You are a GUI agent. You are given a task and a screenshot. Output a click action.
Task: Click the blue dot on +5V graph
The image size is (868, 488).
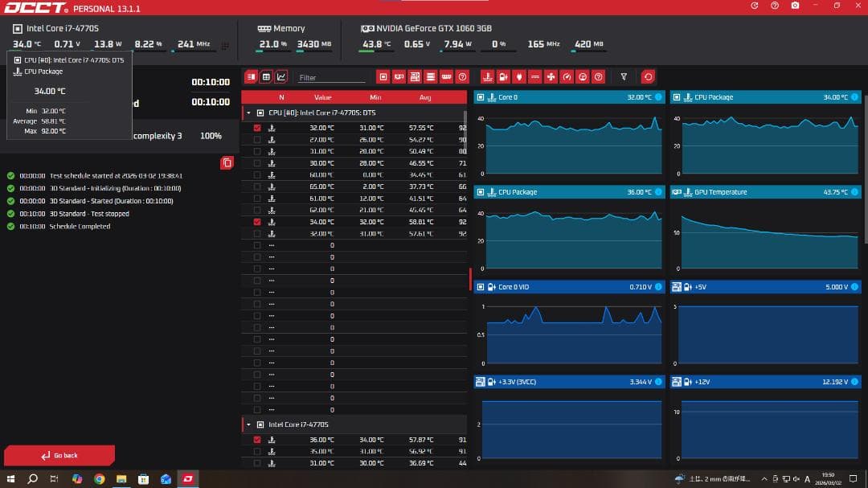[854, 287]
